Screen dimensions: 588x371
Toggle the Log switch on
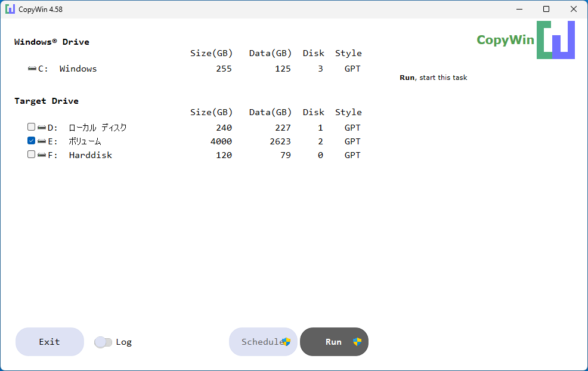click(x=103, y=342)
